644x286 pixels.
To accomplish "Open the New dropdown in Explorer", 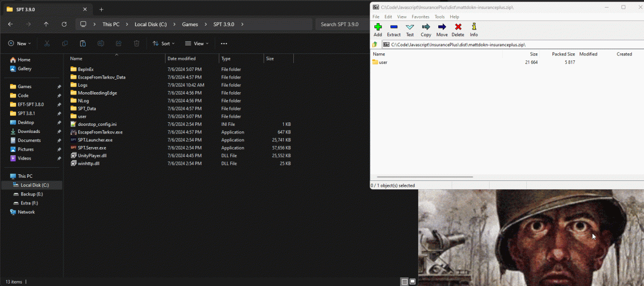I will [20, 44].
